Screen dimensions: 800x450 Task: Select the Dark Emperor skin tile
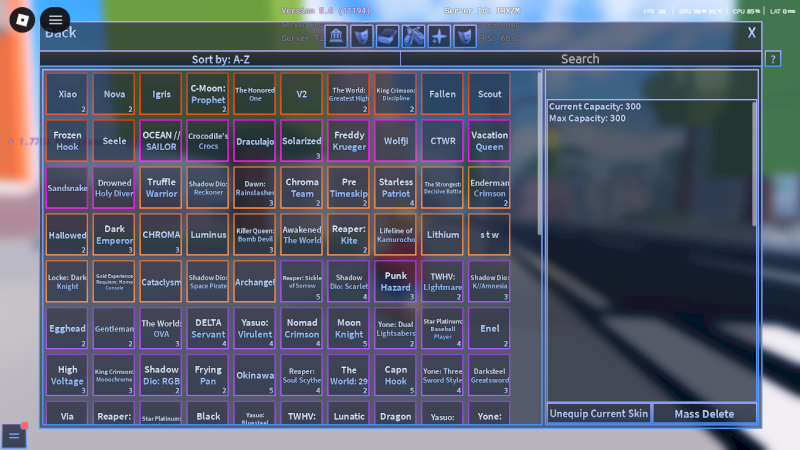coord(115,235)
